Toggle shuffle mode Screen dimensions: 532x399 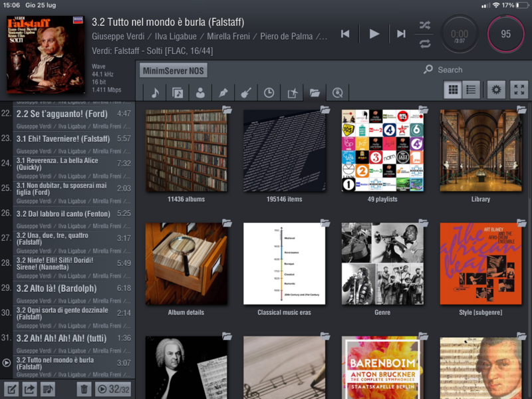tap(425, 25)
